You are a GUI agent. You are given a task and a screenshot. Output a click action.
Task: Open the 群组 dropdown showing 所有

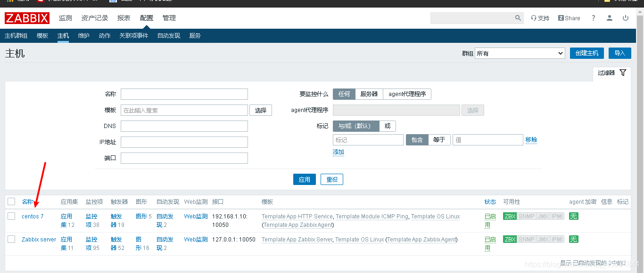pyautogui.click(x=520, y=53)
